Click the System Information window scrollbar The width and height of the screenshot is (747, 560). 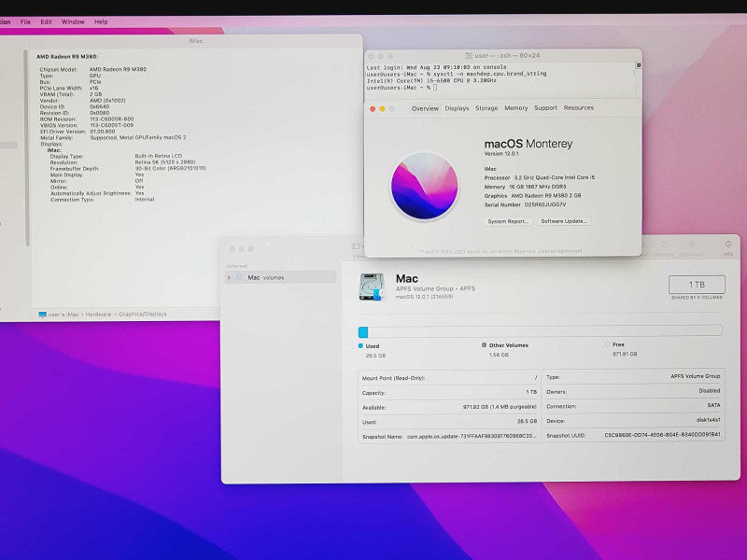(27, 147)
